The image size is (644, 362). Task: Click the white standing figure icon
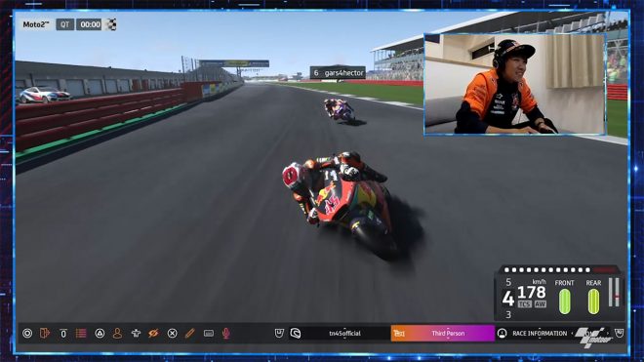pyautogui.click(x=136, y=334)
